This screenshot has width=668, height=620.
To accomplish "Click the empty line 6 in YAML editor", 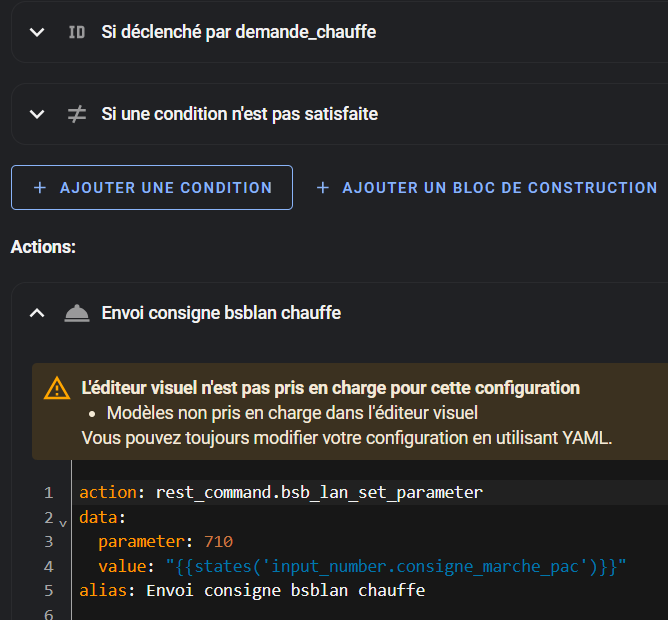I will click(366, 613).
